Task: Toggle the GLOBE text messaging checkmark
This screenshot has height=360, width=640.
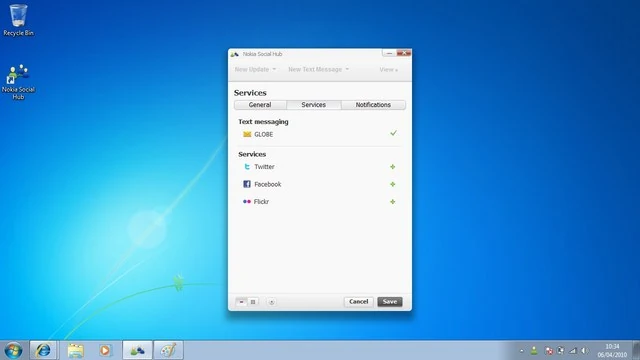Action: click(393, 133)
